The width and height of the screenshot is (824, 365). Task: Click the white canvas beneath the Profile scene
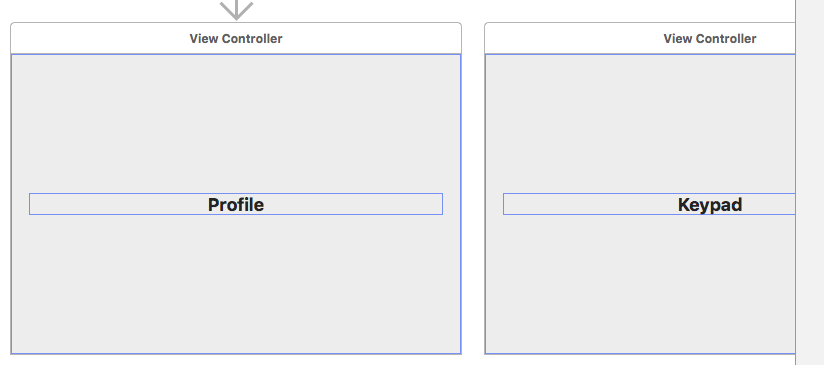pyautogui.click(x=236, y=360)
